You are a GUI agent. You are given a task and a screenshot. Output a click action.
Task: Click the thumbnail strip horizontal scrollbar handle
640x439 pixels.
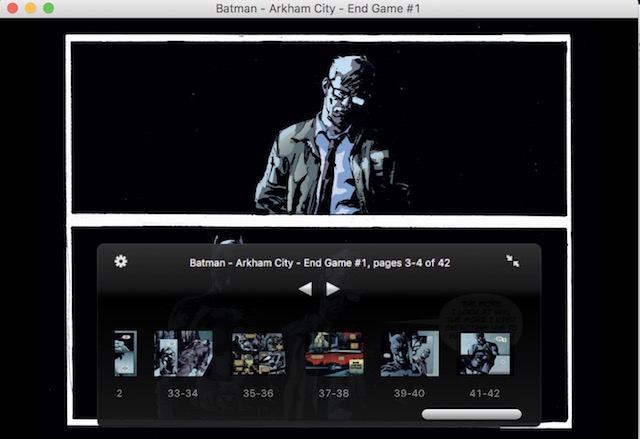pyautogui.click(x=471, y=414)
